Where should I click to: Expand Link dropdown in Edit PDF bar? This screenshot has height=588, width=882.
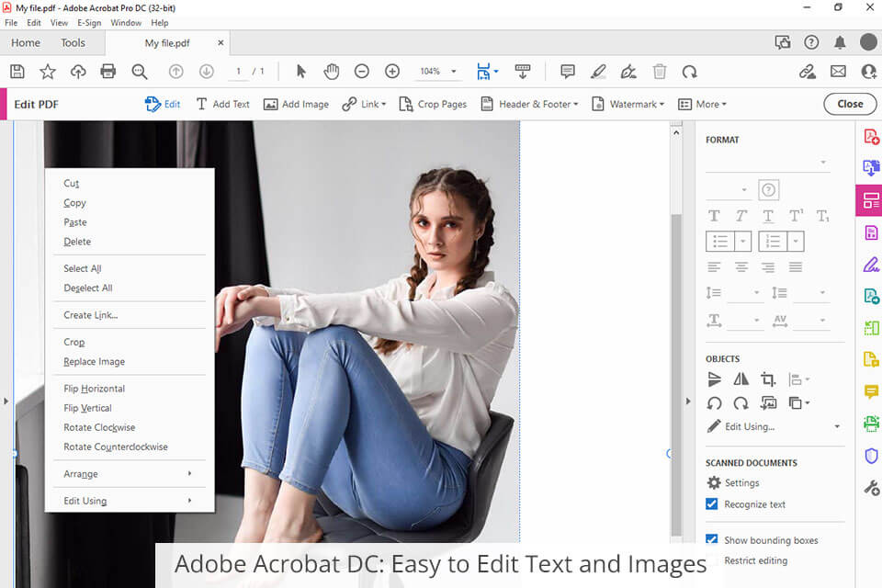[384, 104]
